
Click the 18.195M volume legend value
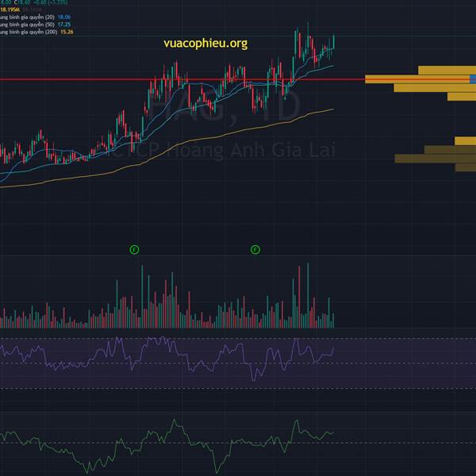tap(12, 10)
